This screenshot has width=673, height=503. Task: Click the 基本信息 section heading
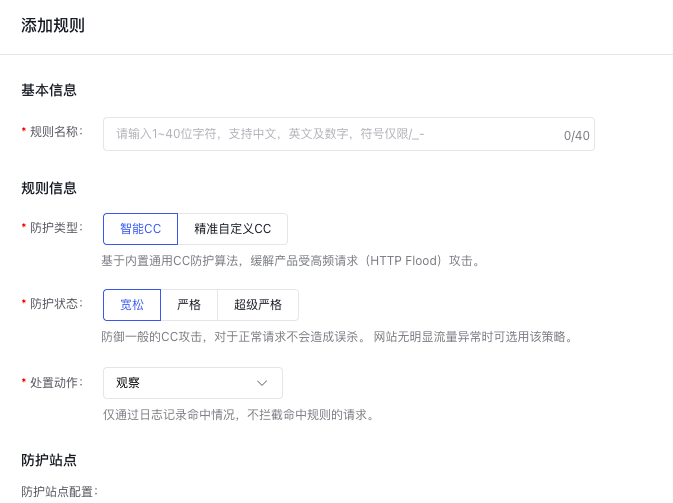[x=49, y=90]
